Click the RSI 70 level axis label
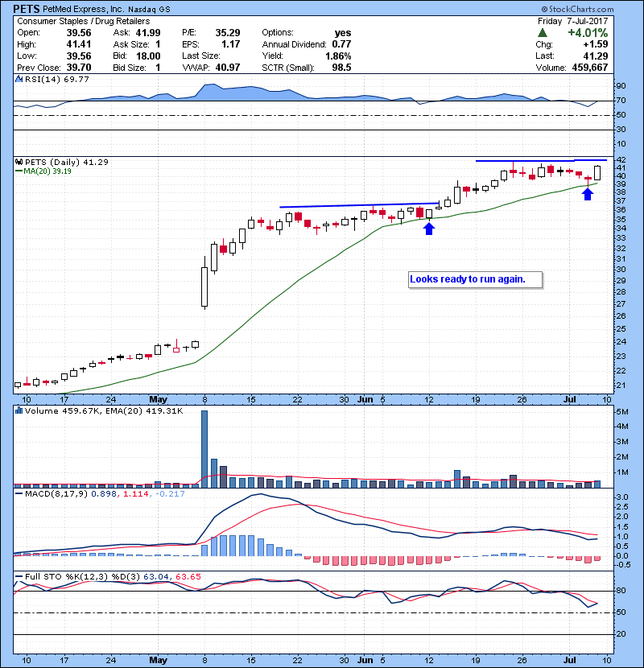This screenshot has width=644, height=668. coord(621,101)
